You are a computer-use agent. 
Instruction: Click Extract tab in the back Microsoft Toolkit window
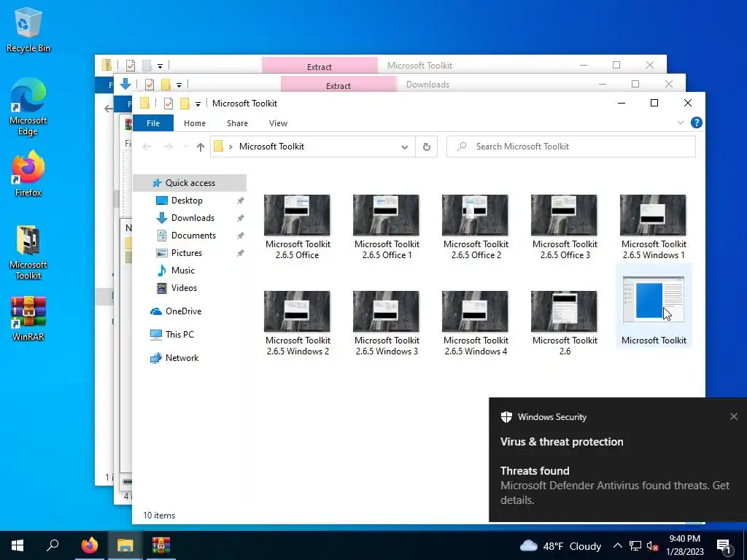point(320,66)
